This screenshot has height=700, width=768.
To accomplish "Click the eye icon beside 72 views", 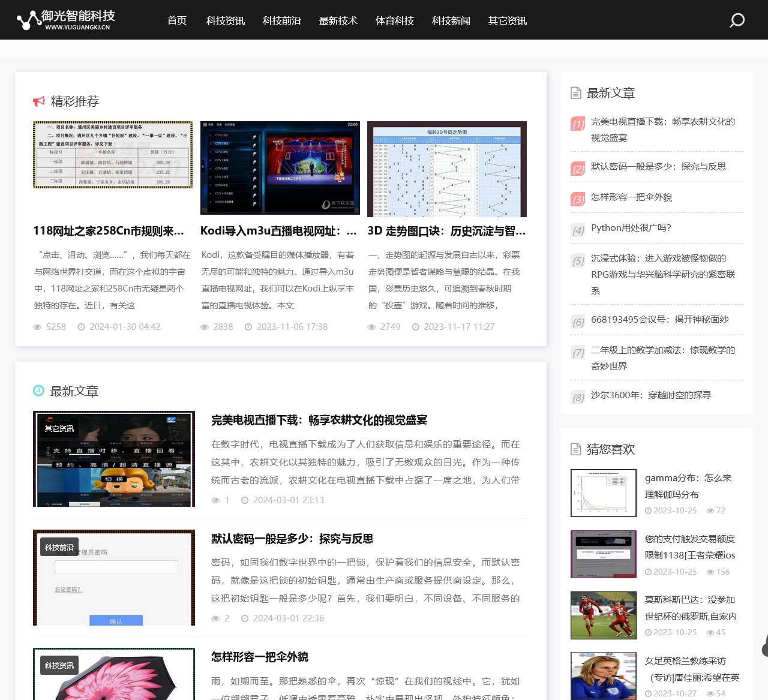I will (710, 511).
